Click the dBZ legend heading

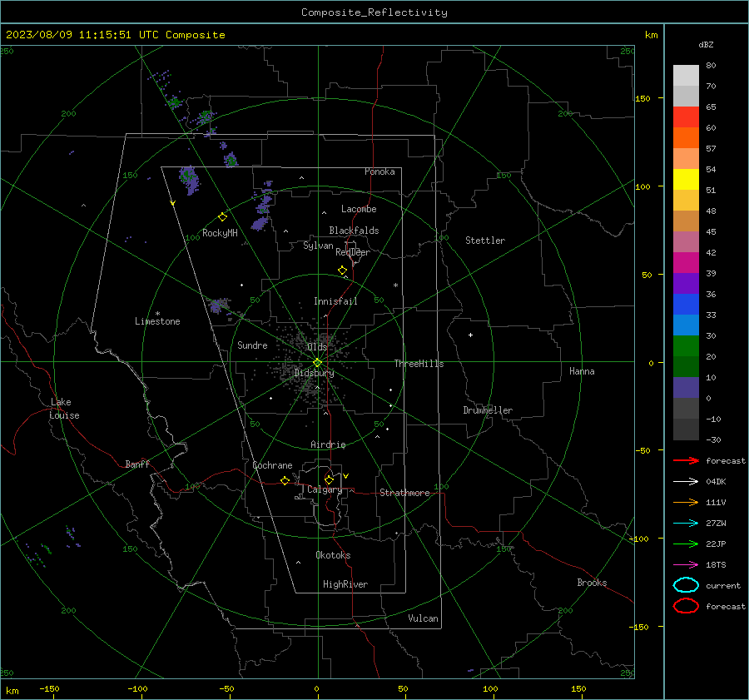click(706, 44)
